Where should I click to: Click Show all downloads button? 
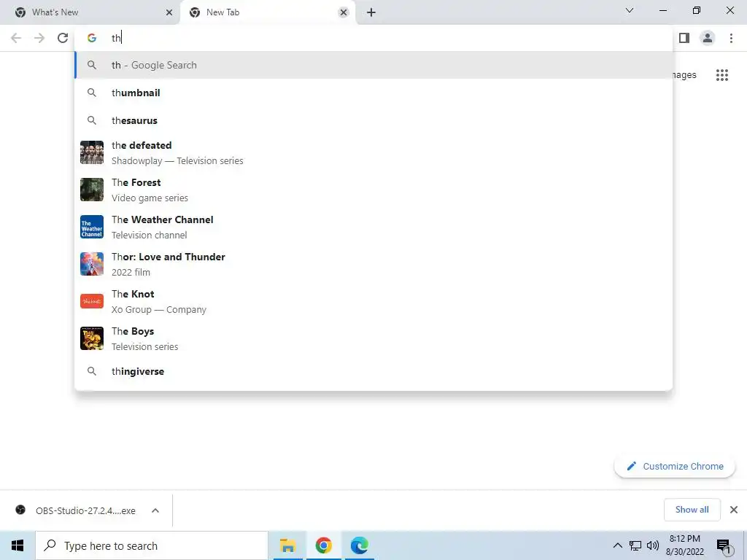pyautogui.click(x=692, y=510)
